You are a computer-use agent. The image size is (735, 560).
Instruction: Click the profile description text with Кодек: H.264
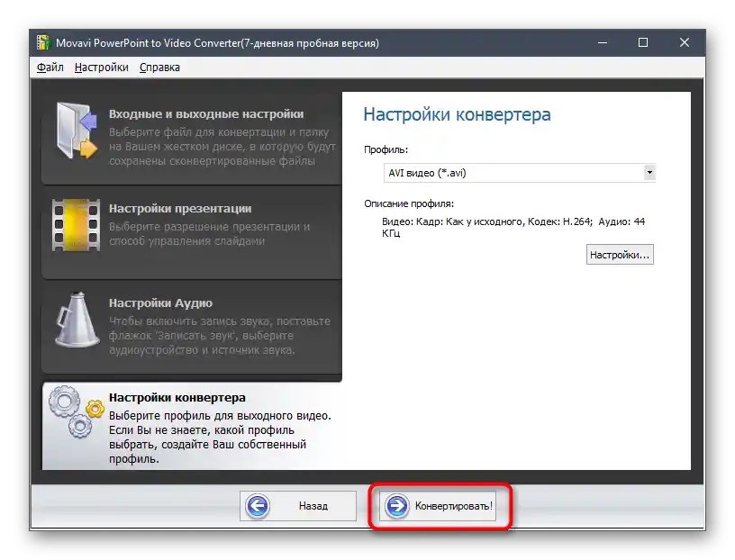513,227
